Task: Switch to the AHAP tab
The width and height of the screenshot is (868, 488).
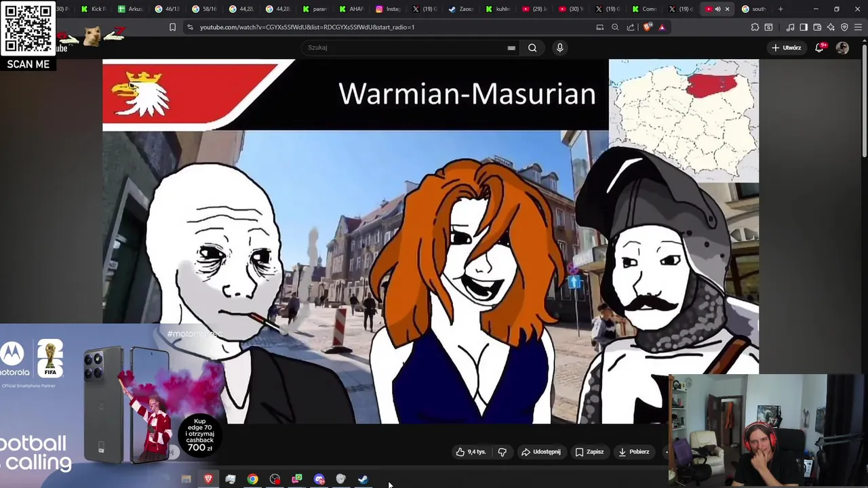Action: pos(351,9)
